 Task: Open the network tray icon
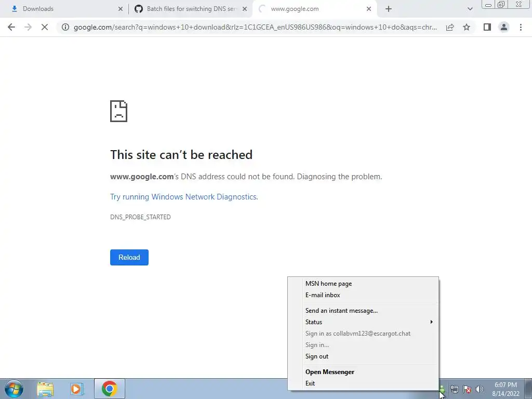[454, 389]
